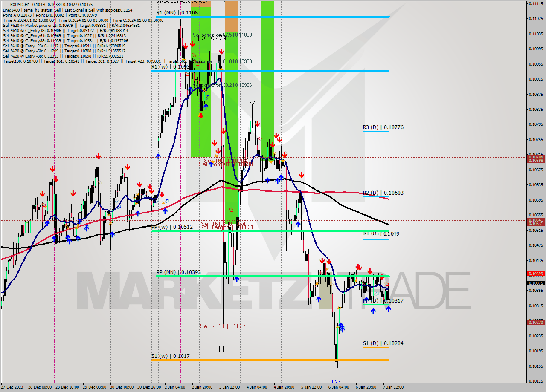Click the R3 (D) | 0.10776 label
Viewport: 546px width, 392px height.
(x=383, y=127)
